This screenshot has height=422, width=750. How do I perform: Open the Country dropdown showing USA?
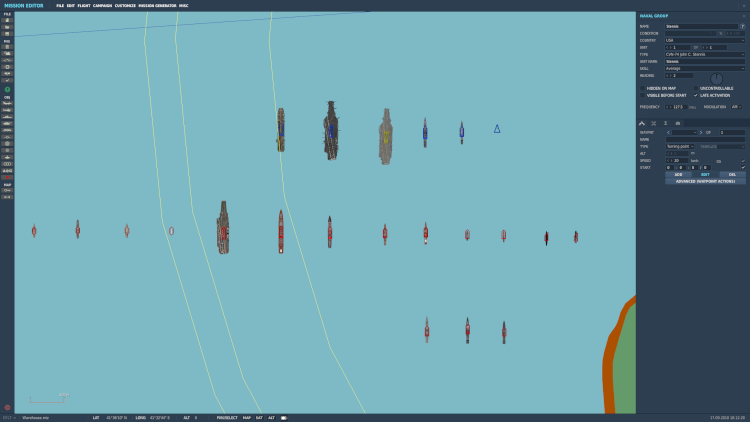[x=705, y=40]
